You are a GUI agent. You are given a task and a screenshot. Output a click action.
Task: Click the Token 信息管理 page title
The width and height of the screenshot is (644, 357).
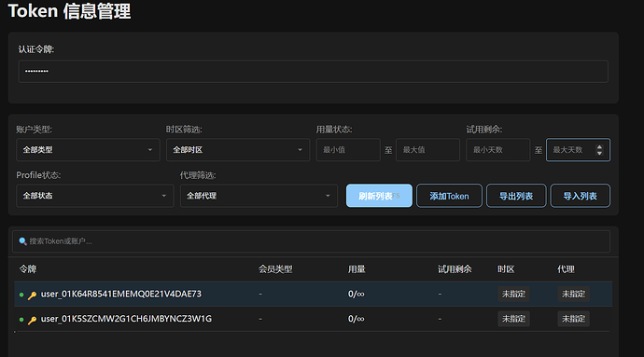pyautogui.click(x=69, y=11)
